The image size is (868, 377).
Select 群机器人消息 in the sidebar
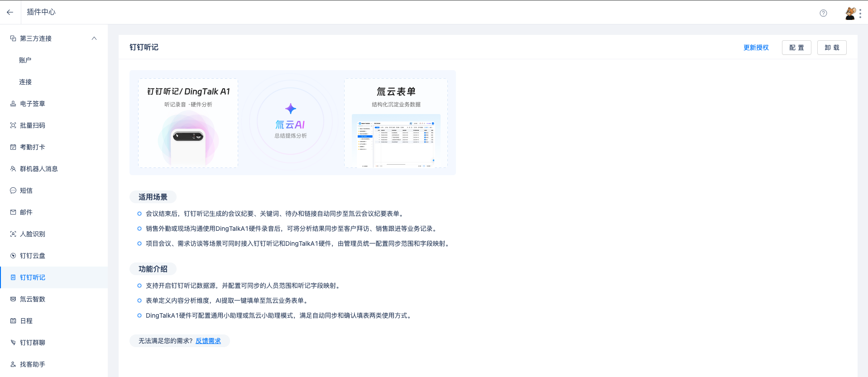click(x=54, y=169)
